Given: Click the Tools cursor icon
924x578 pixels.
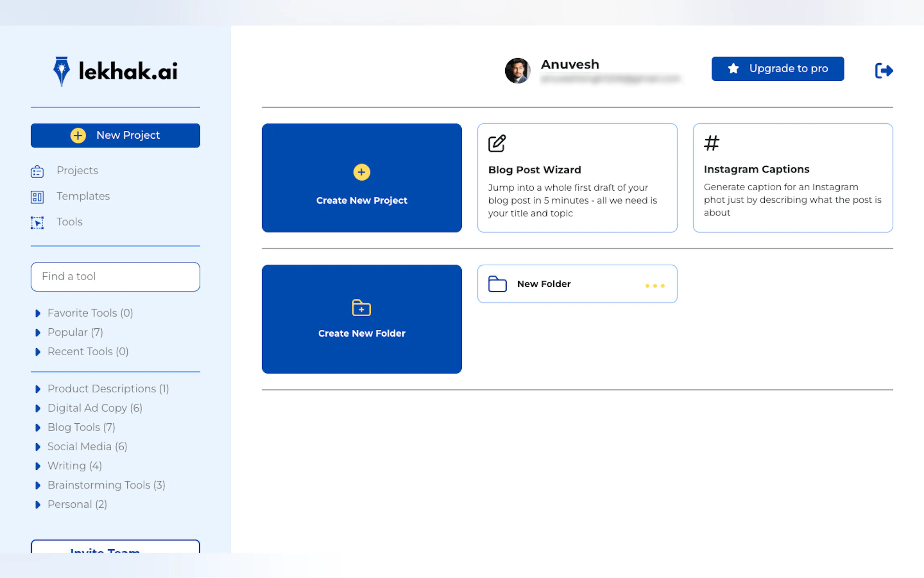Looking at the screenshot, I should (37, 222).
